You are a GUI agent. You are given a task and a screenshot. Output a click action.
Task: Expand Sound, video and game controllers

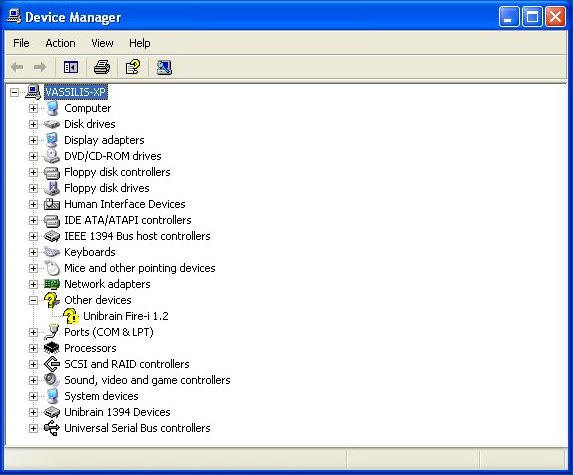(x=33, y=380)
